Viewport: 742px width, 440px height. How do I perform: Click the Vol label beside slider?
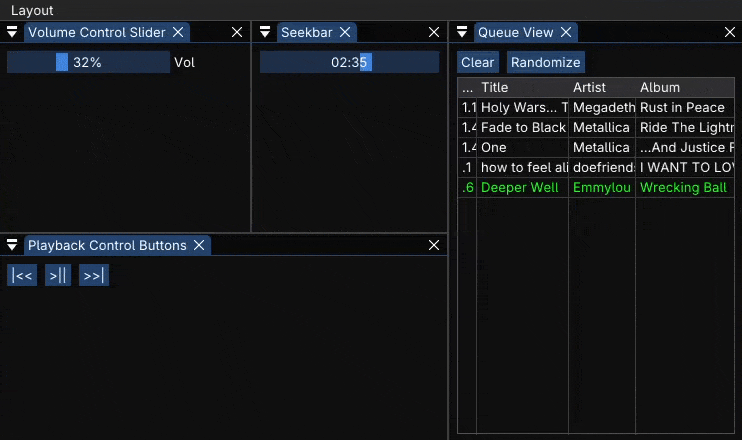click(x=185, y=62)
